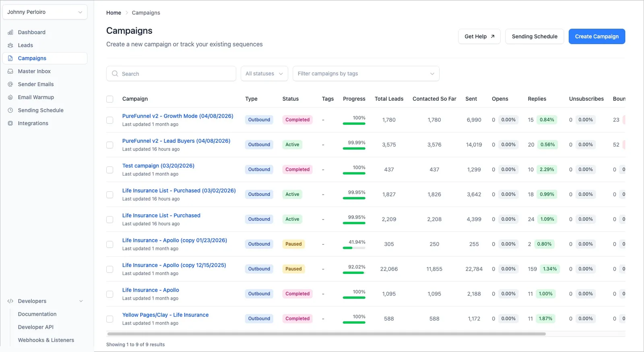This screenshot has width=644, height=352.
Task: Click the 2.29% reply rate badge
Action: [547, 170]
